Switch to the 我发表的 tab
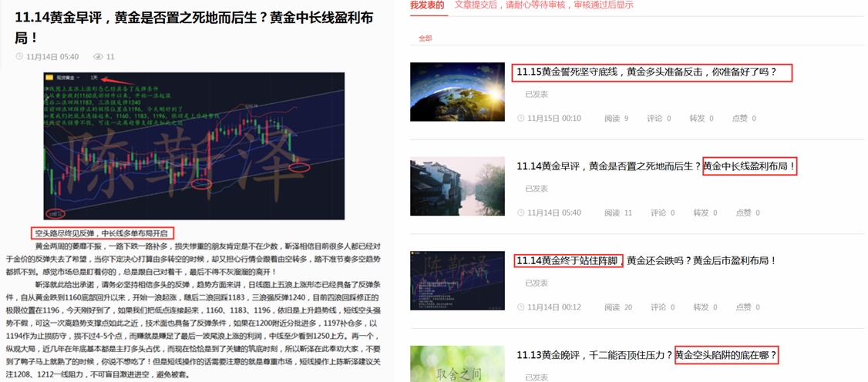Screen dimensions: 868x382 pyautogui.click(x=427, y=5)
